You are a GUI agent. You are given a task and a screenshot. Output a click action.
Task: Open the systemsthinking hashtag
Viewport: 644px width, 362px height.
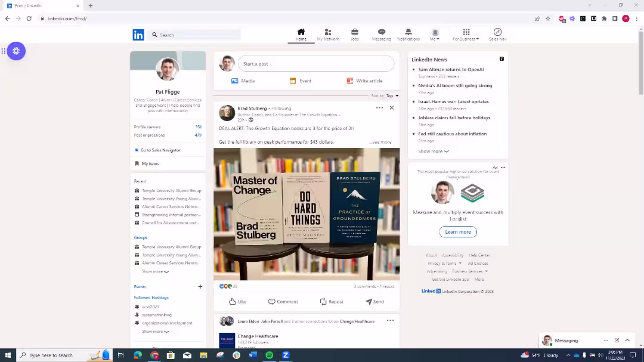[156, 315]
